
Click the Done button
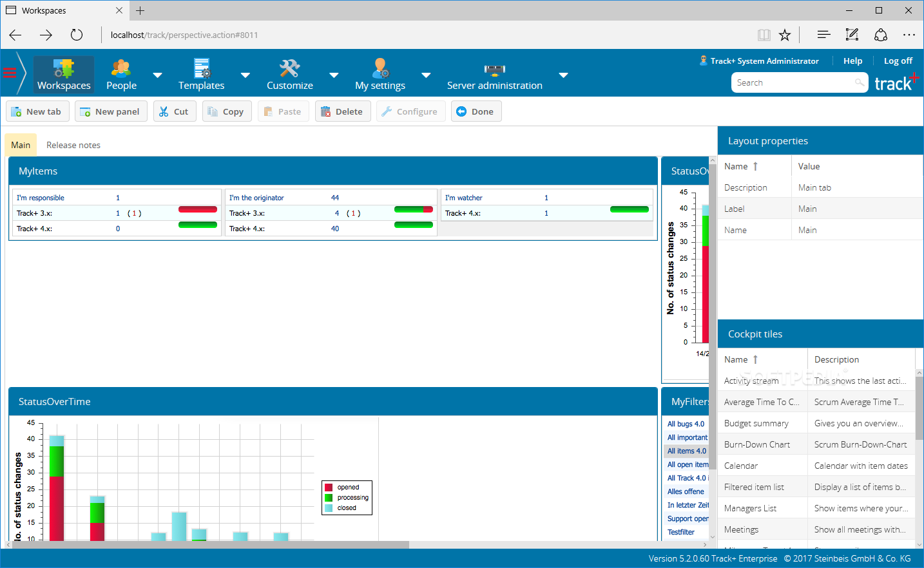pos(476,111)
